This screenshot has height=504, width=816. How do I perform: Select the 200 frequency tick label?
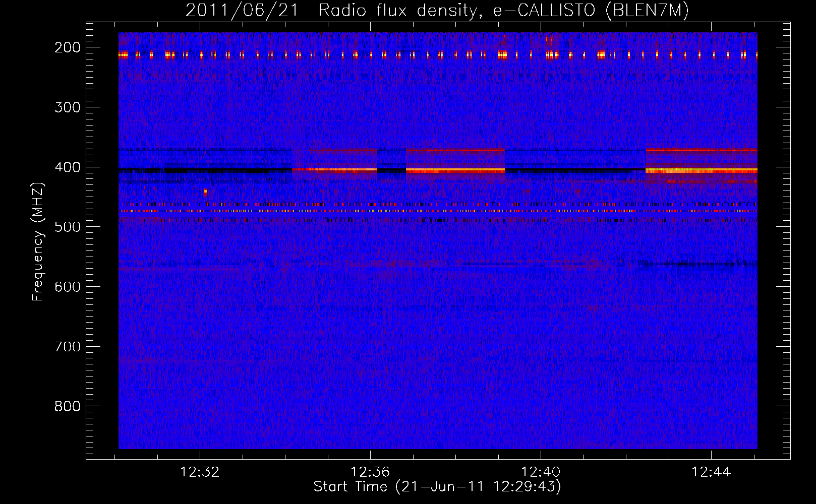pyautogui.click(x=68, y=47)
